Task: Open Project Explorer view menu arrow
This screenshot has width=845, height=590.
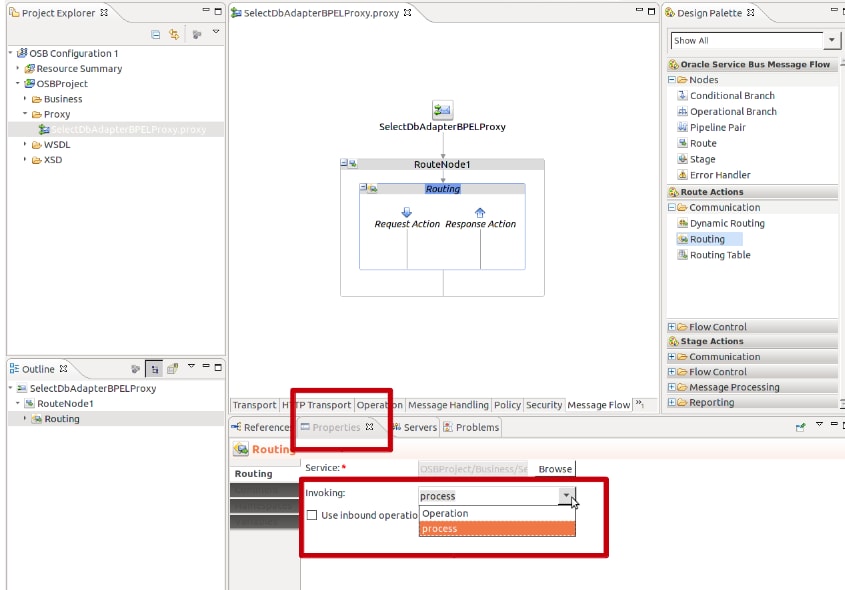Action: coord(216,32)
